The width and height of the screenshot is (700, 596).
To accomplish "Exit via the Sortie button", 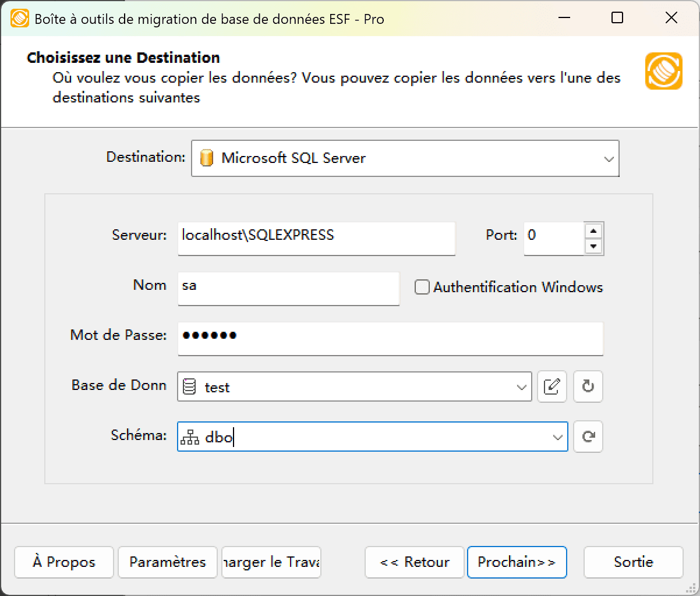I will 633,562.
